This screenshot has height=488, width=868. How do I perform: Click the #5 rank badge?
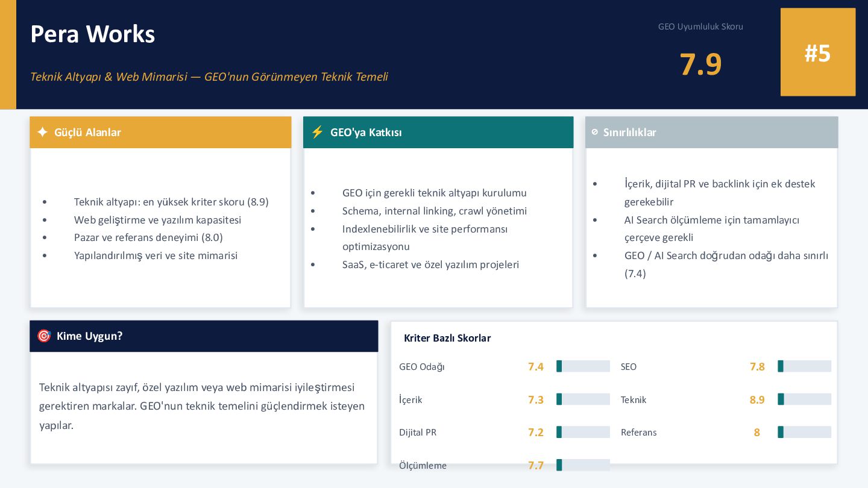[818, 52]
